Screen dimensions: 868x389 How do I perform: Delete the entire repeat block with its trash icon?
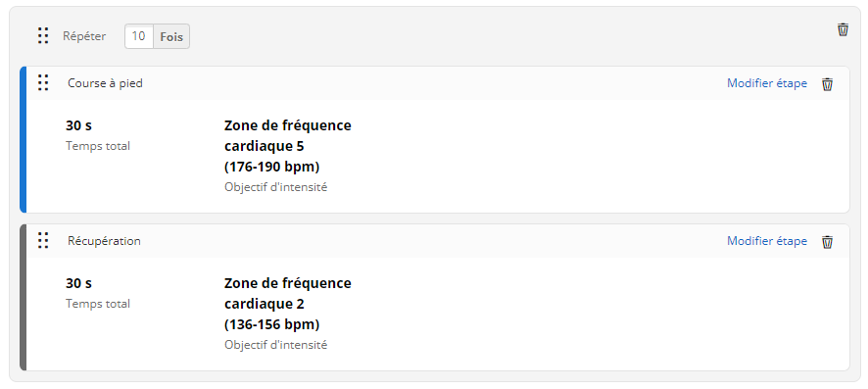tap(843, 29)
